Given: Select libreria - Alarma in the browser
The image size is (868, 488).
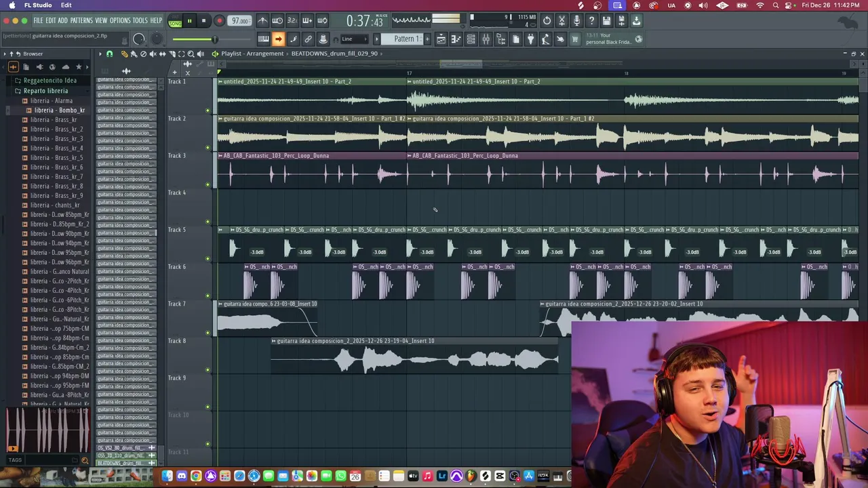Looking at the screenshot, I should point(52,100).
